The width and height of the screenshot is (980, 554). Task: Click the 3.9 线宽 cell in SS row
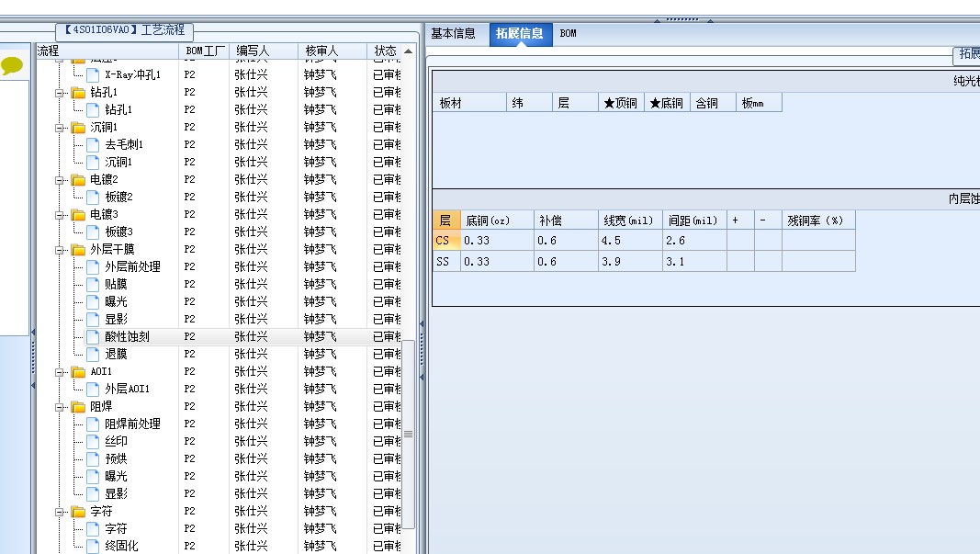click(x=630, y=261)
